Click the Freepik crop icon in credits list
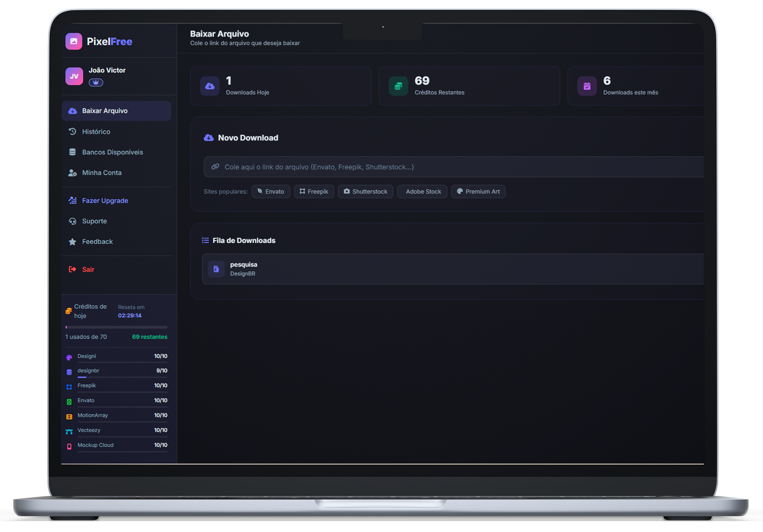 tap(69, 387)
